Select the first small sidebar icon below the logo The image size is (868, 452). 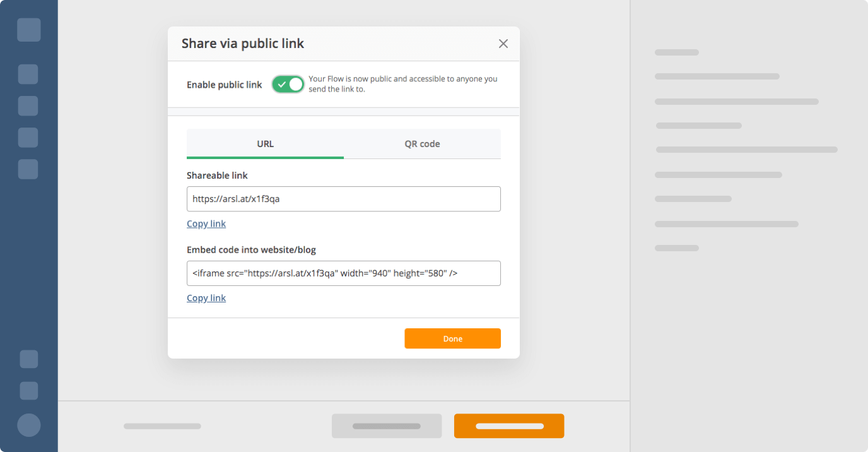(28, 74)
